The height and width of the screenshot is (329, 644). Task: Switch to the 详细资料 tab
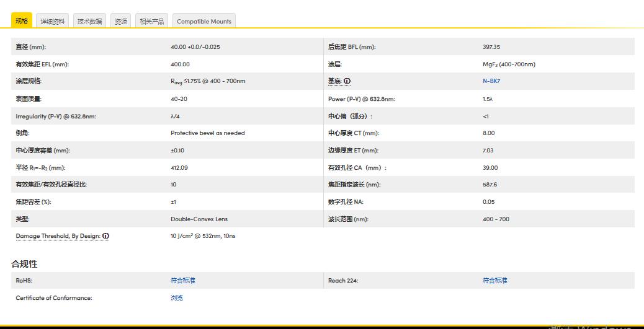pyautogui.click(x=53, y=21)
